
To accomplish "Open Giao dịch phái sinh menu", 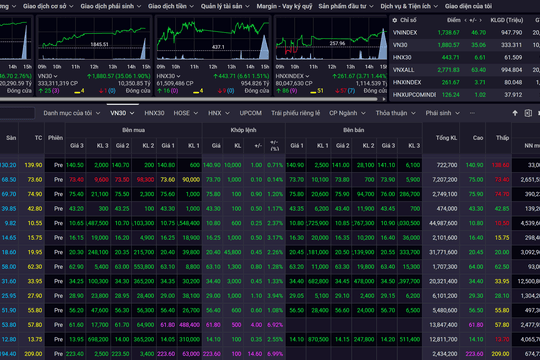I will tap(111, 6).
